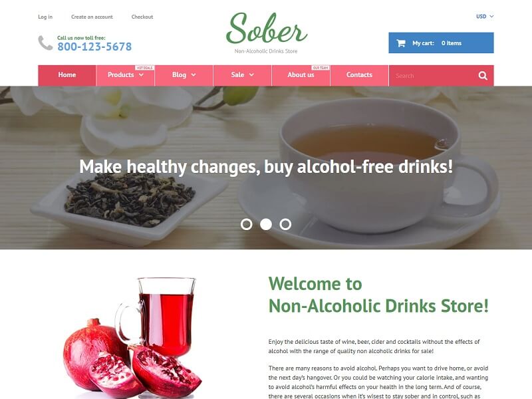Select the third slider dot
This screenshot has width=532, height=399.
click(x=285, y=224)
